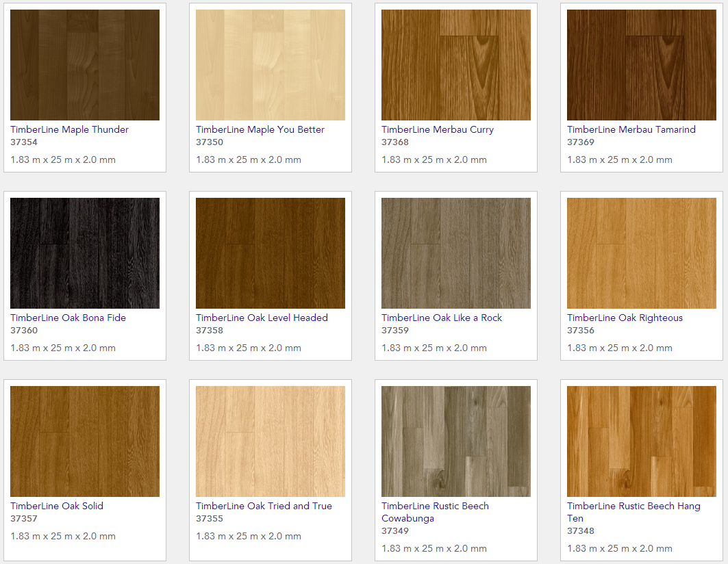Click product code 37350
728x564 pixels.
point(210,142)
